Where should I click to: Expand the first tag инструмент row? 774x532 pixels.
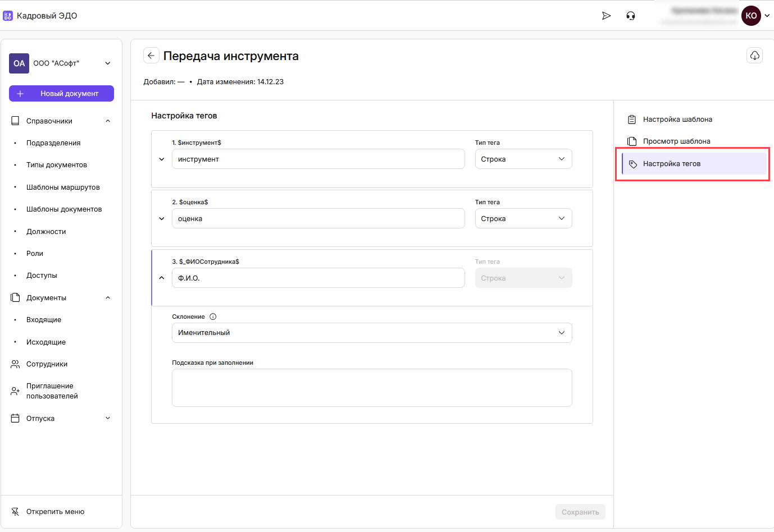tap(162, 159)
